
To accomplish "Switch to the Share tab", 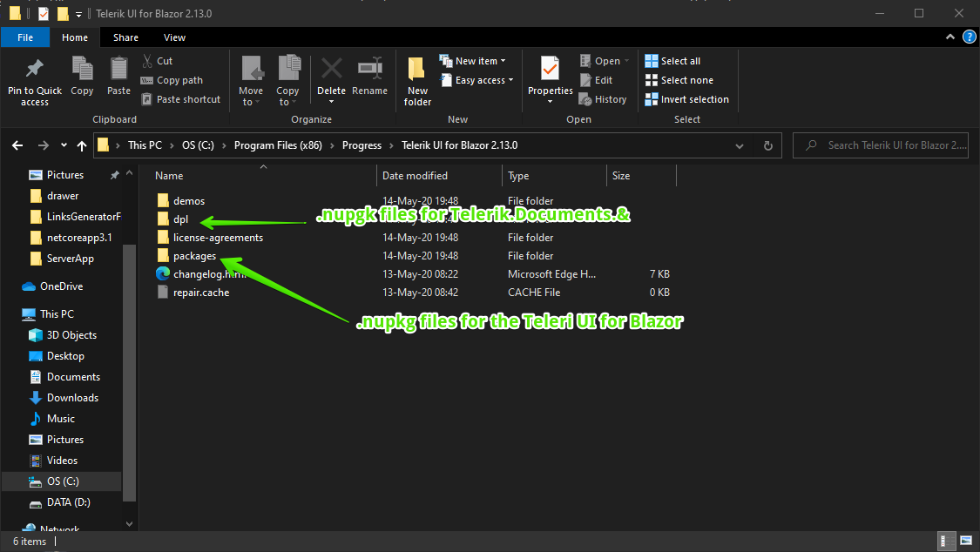I will pyautogui.click(x=125, y=37).
